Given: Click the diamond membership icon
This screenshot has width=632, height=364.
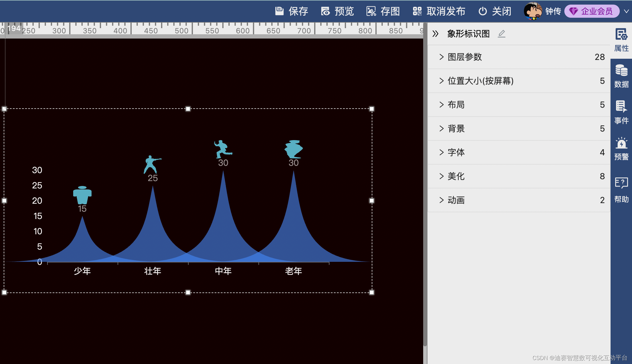Looking at the screenshot, I should (x=573, y=12).
